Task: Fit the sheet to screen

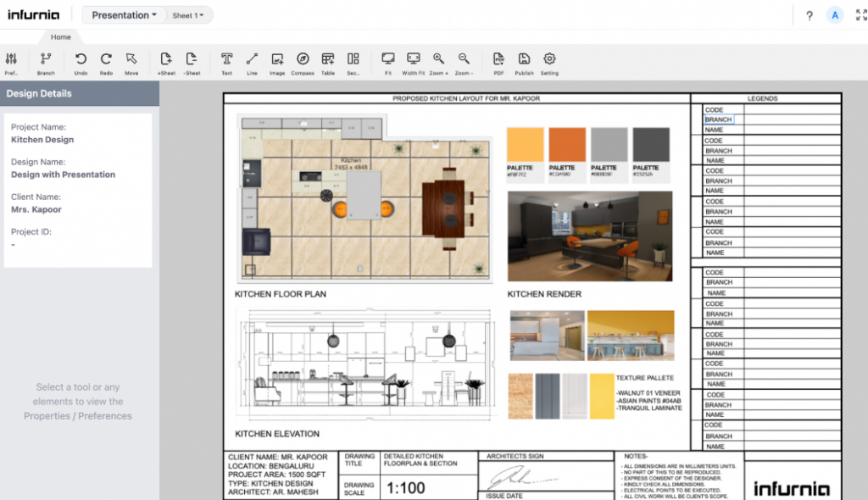Action: (x=388, y=63)
